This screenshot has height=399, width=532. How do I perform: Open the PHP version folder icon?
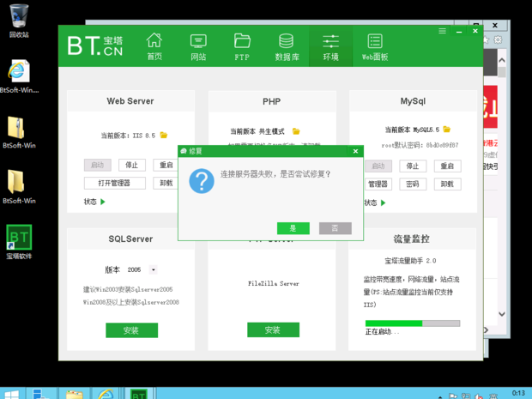[x=296, y=131]
